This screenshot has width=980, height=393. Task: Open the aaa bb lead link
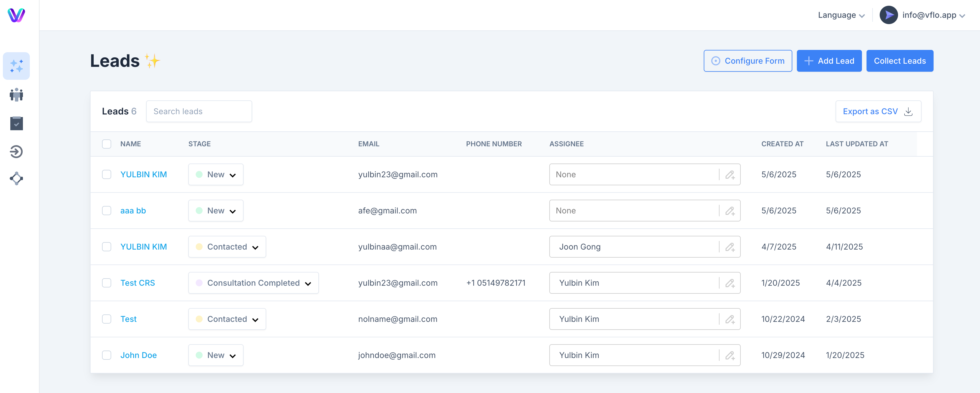click(133, 211)
